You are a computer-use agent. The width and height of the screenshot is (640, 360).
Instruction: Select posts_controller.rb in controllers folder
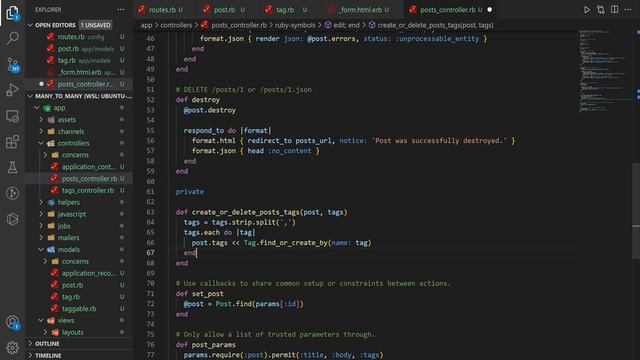click(x=79, y=178)
